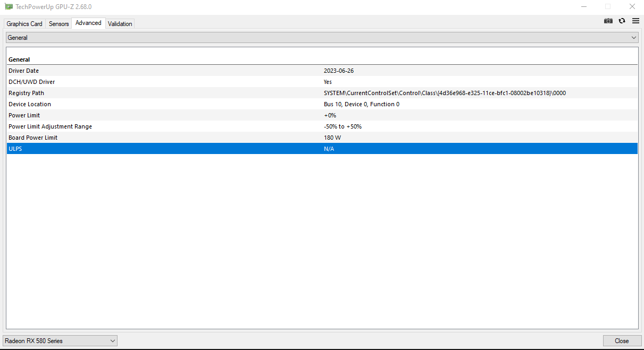
Task: Expand the General category dropdown
Action: [322, 38]
